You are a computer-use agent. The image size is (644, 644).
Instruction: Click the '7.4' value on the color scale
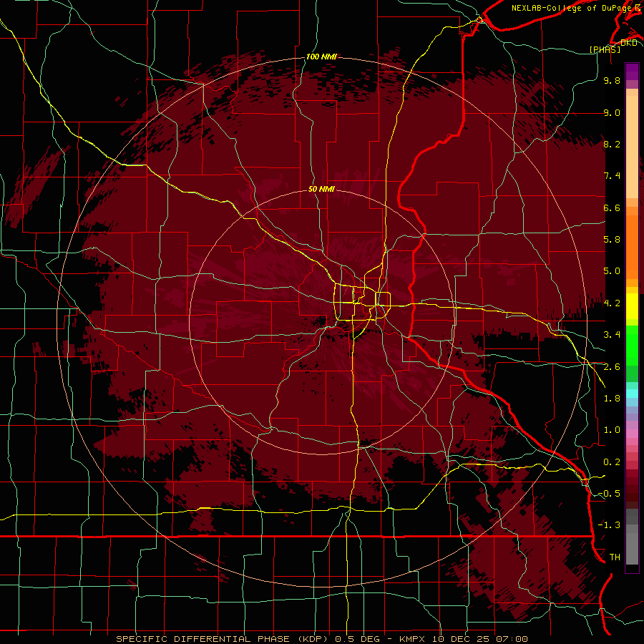pos(612,176)
